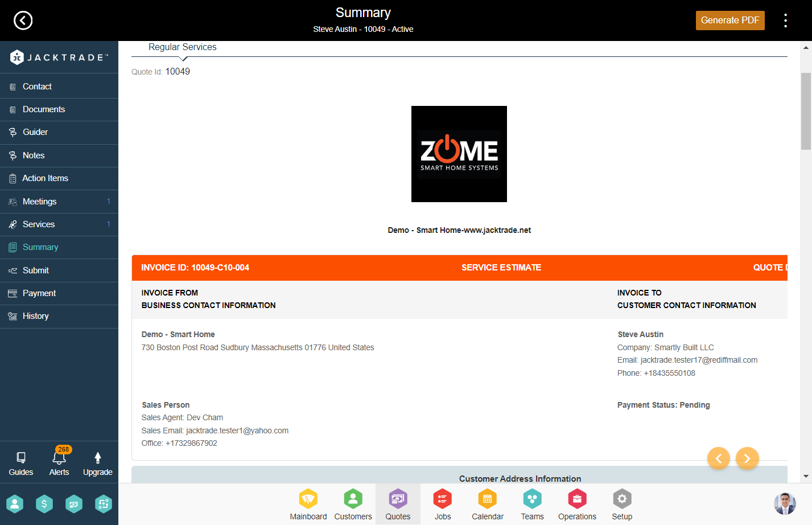The image size is (812, 525).
Task: Click the vertical scrollbar thumb
Action: coord(806,111)
